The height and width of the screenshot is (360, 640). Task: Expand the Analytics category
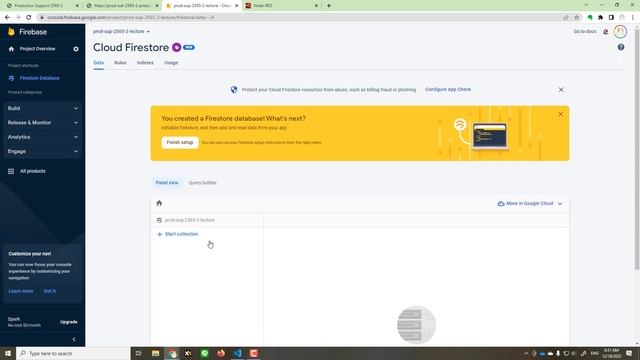coord(42,137)
